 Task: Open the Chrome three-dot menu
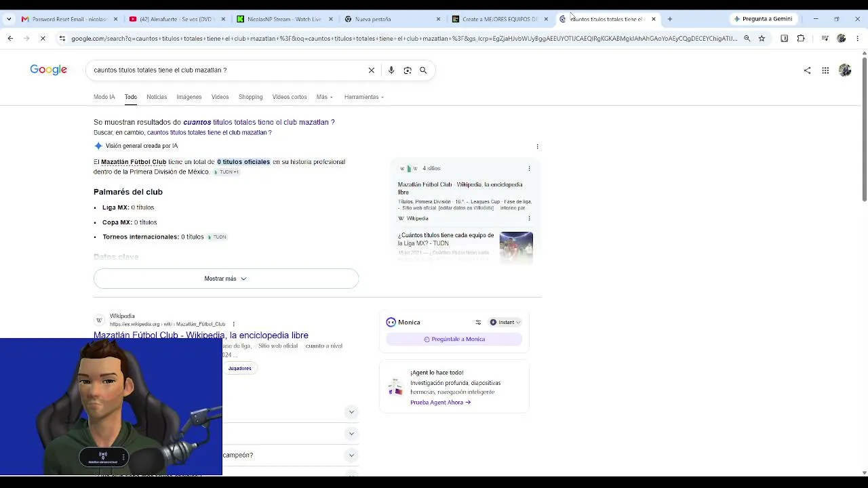pos(858,39)
